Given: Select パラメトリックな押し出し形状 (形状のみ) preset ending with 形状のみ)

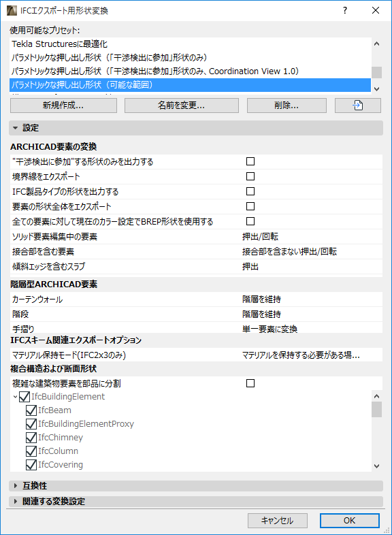Looking at the screenshot, I should coord(190,58).
